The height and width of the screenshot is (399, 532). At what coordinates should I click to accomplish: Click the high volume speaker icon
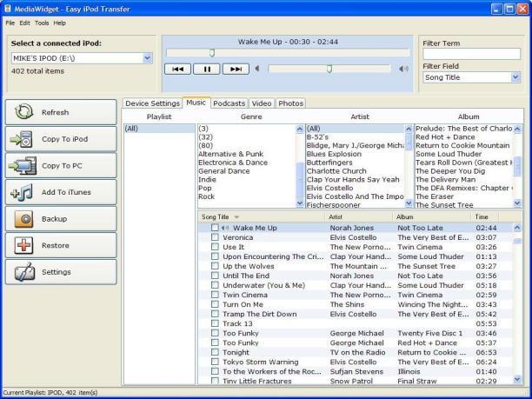pyautogui.click(x=403, y=69)
